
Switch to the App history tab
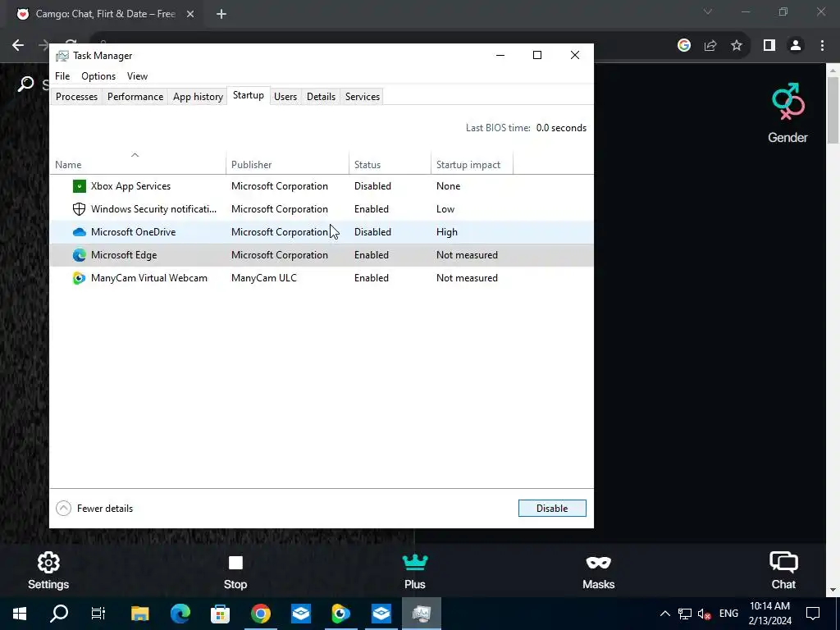(x=198, y=97)
